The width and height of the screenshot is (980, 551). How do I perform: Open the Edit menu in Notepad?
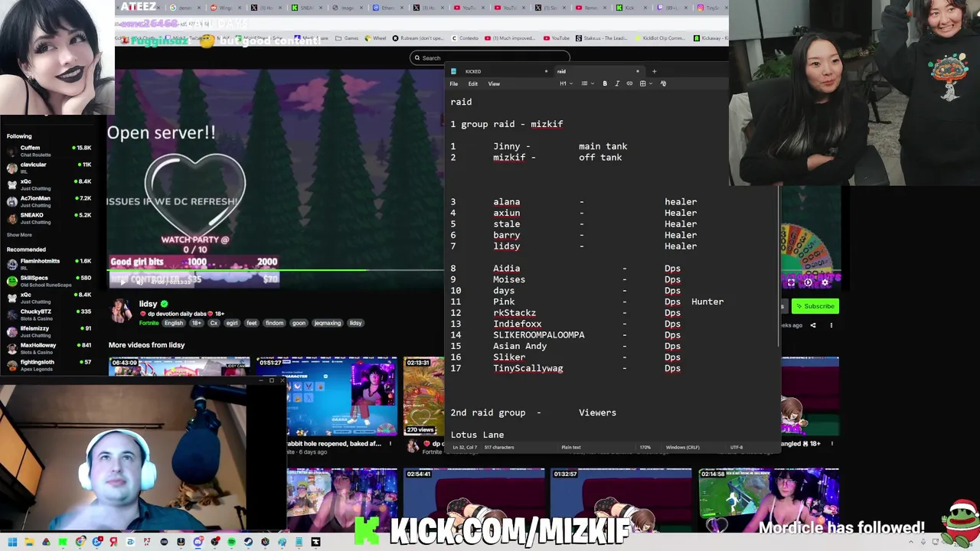[472, 83]
